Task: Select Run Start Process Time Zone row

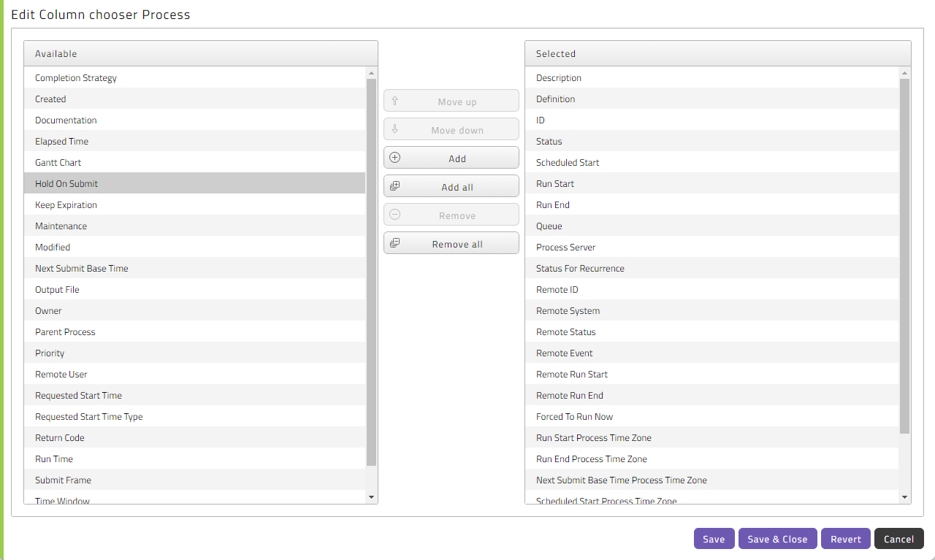Action: pyautogui.click(x=712, y=437)
